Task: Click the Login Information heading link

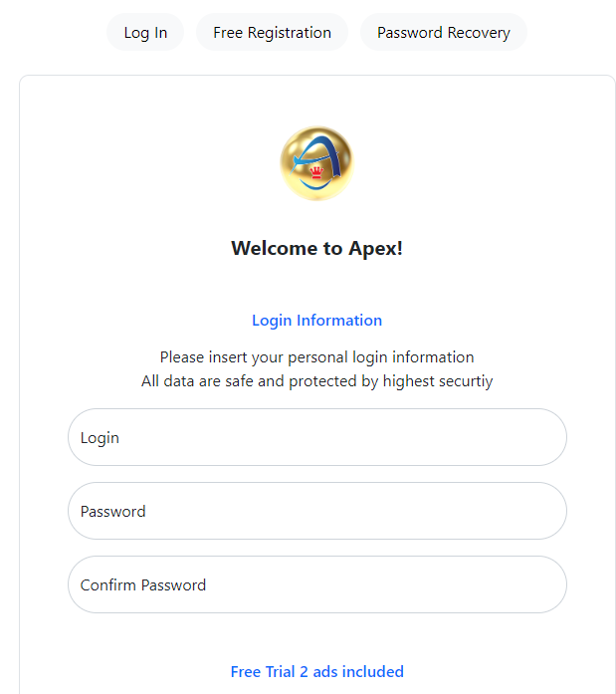Action: pos(316,320)
